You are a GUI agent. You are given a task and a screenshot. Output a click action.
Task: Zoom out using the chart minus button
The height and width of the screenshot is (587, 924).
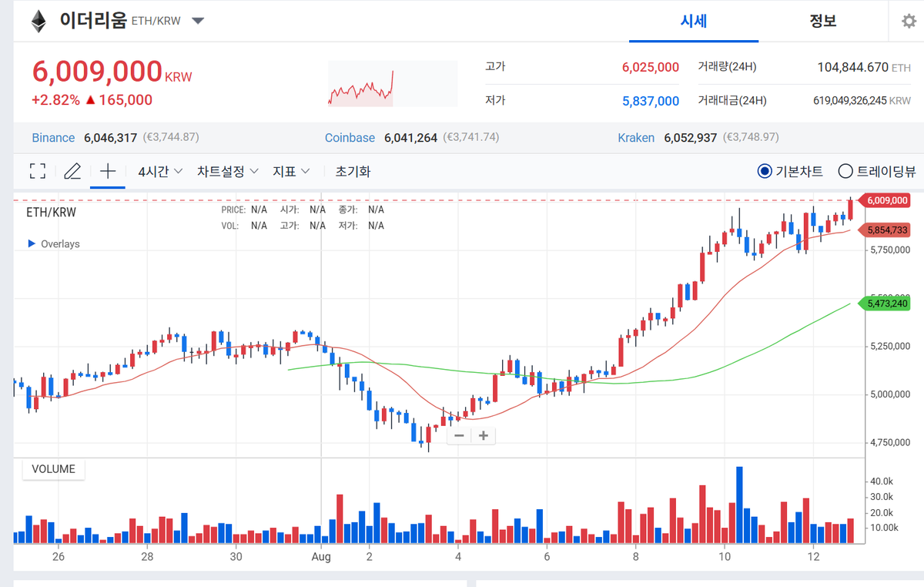[x=458, y=435]
